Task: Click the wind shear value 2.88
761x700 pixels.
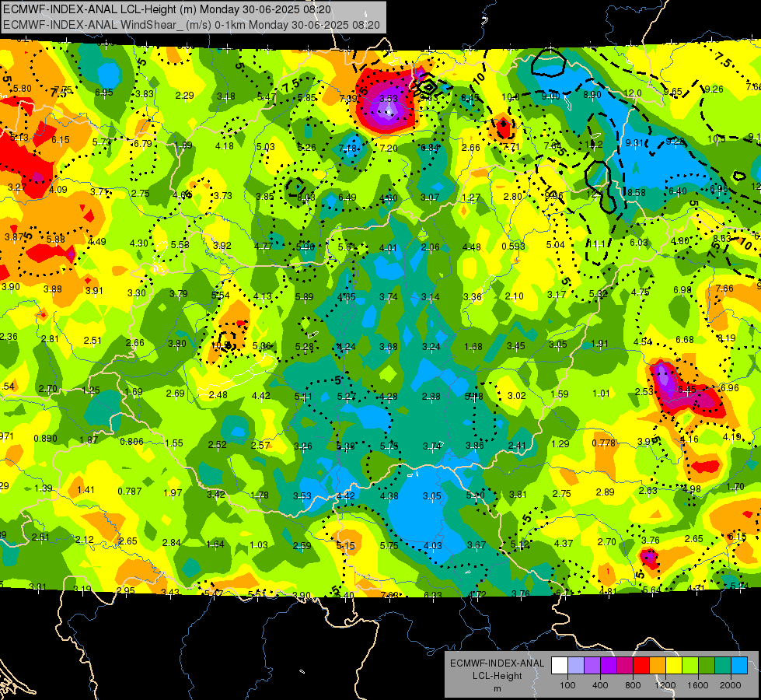Action: point(431,397)
